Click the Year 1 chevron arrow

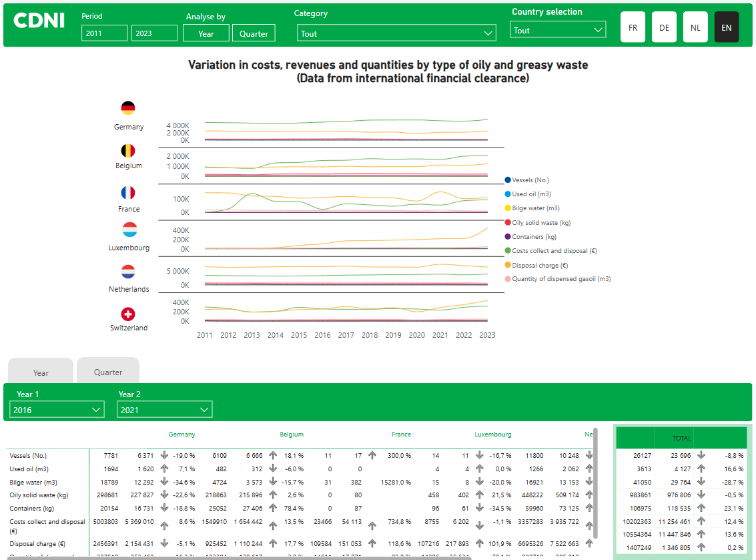(96, 410)
